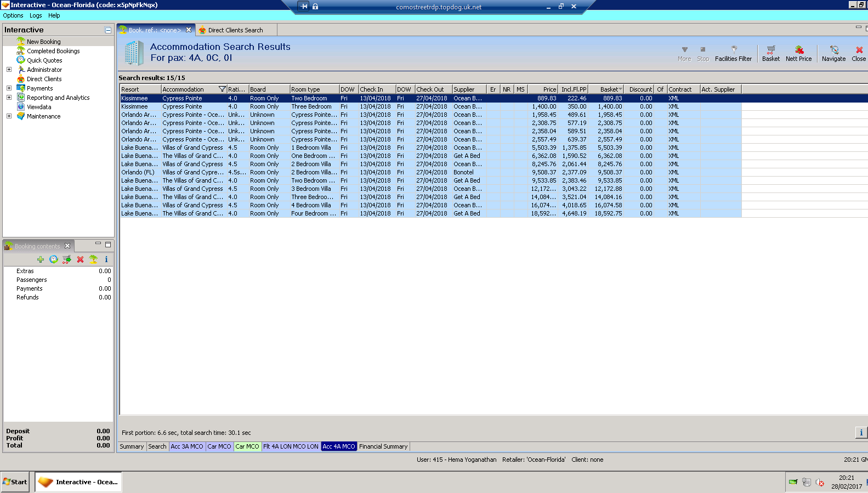Viewport: 868px width, 493px height.
Task: Click the Payments dollar icon
Action: click(x=21, y=88)
